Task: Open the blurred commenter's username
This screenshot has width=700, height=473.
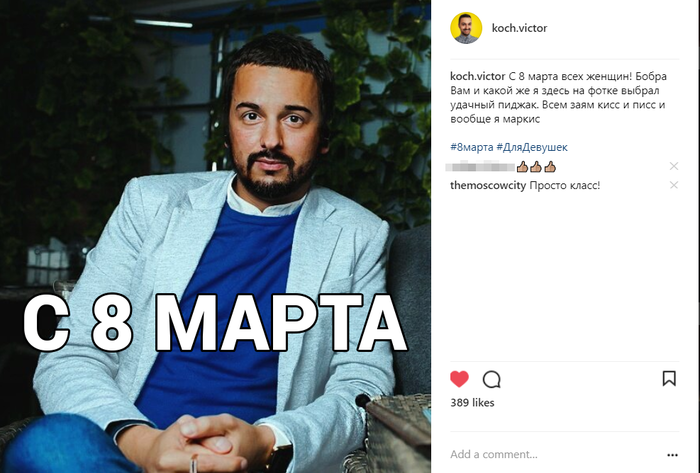Action: (x=480, y=167)
